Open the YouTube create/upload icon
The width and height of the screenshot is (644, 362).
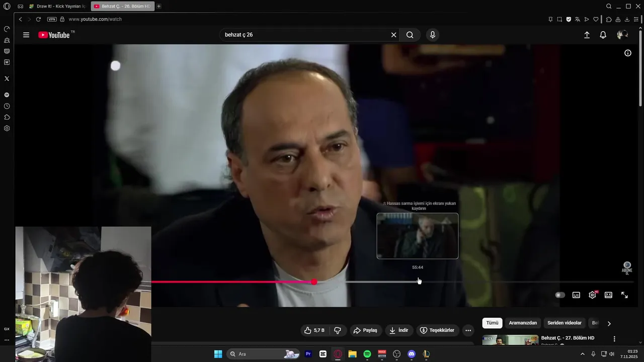tap(587, 35)
